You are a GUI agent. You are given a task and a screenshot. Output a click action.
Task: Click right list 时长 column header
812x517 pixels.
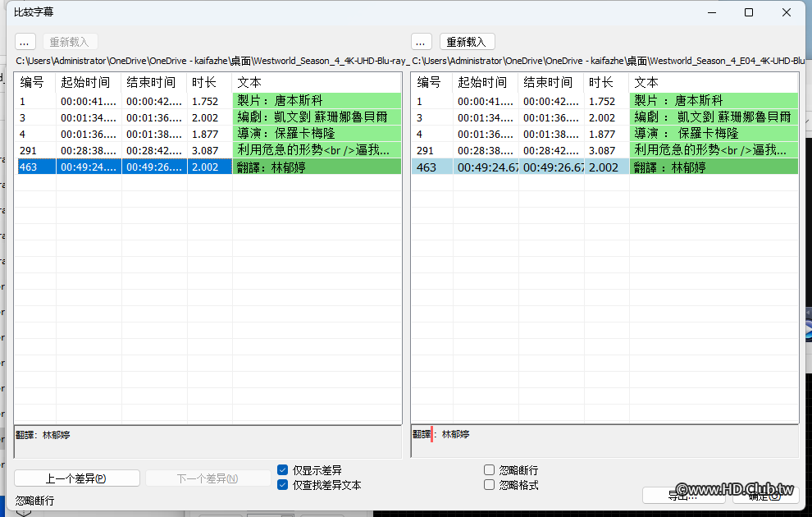pos(607,82)
